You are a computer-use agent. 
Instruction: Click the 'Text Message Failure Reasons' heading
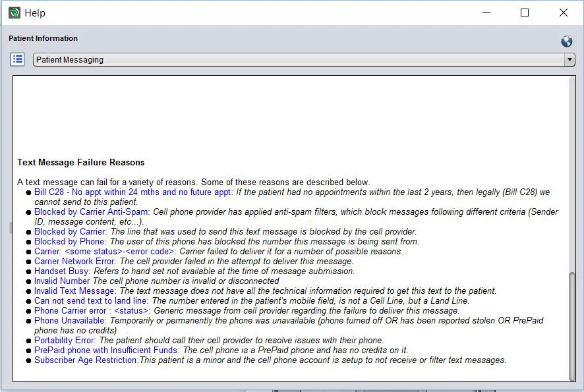pyautogui.click(x=81, y=162)
